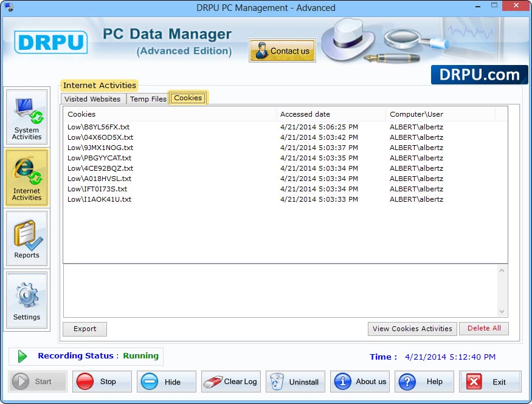Click the Clear Log eraser button

pos(230,382)
